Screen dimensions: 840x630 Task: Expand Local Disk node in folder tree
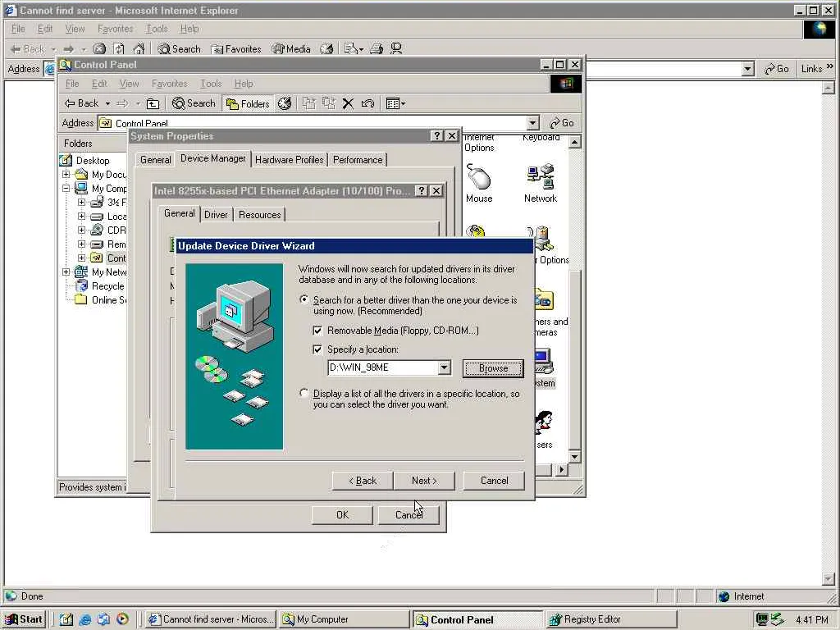click(81, 216)
